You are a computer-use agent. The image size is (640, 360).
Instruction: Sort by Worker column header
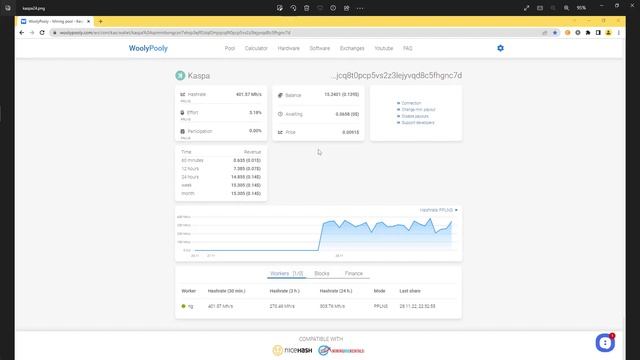point(189,291)
